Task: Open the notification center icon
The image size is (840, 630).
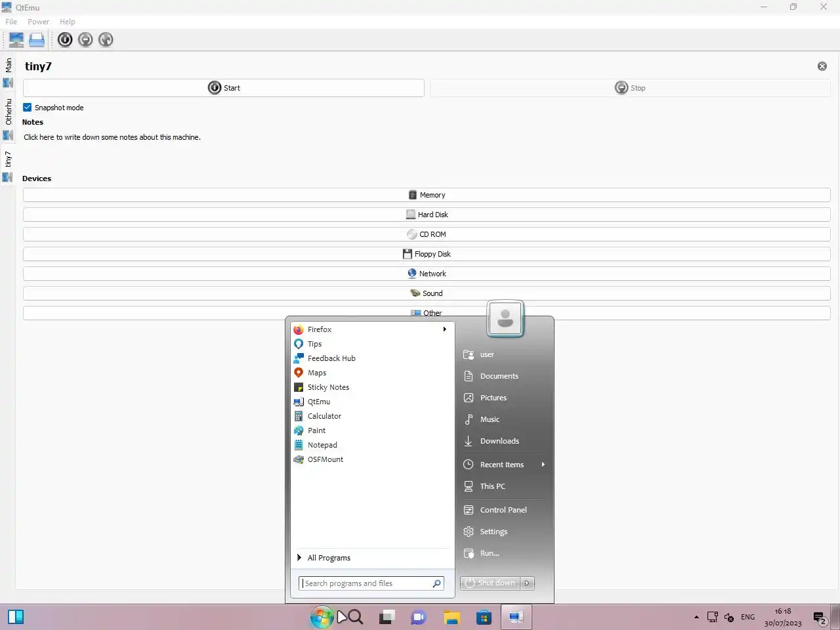Action: pos(820,618)
